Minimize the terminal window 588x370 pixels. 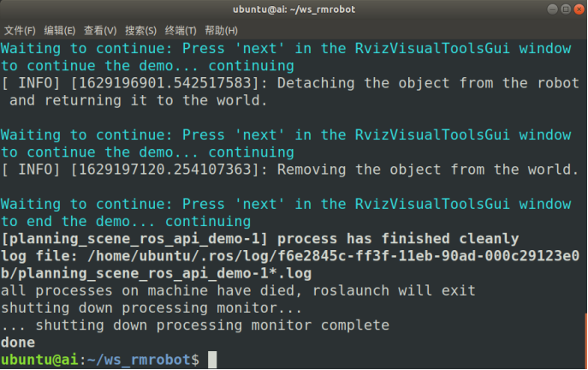(552, 9)
